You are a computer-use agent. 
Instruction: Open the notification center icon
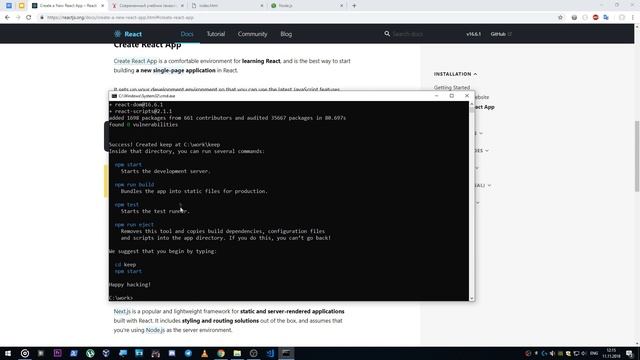coord(629,353)
